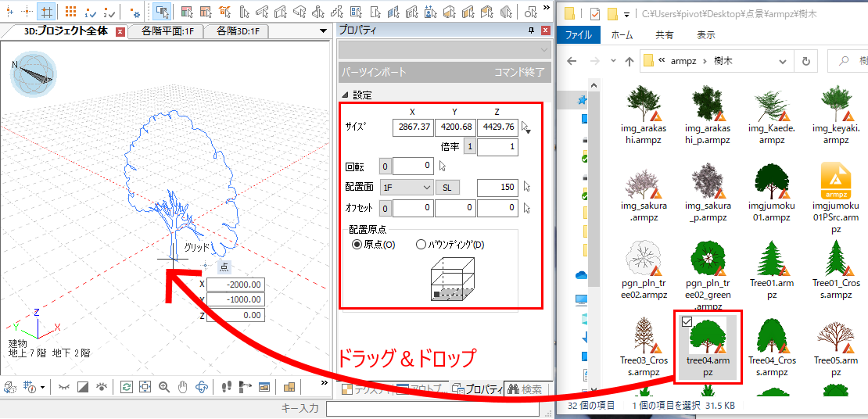Switch to 各階平面:1F tab
Image resolution: width=868 pixels, height=419 pixels.
(167, 31)
